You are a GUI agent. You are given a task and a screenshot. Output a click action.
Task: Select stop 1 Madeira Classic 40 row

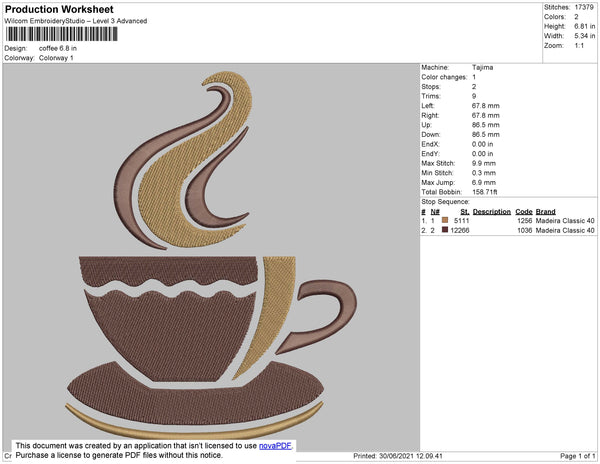(x=508, y=221)
